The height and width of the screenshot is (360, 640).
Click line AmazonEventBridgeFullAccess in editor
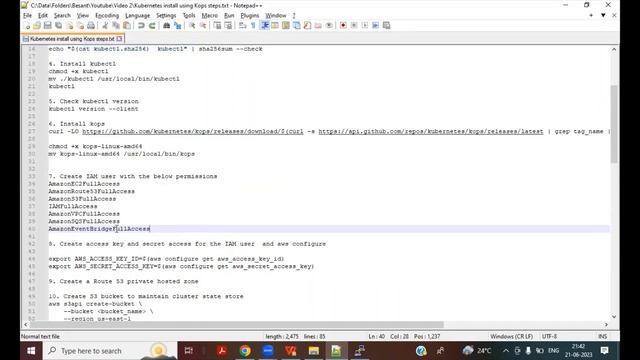(99, 229)
